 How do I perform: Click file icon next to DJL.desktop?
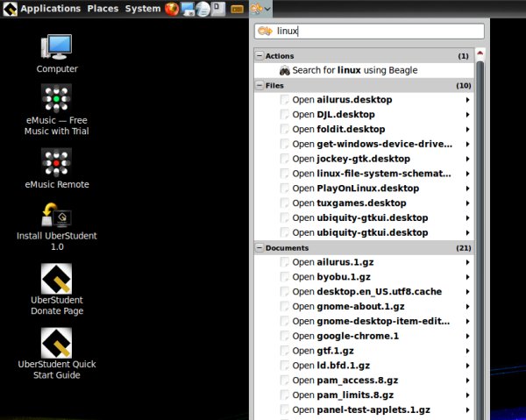[x=284, y=114]
